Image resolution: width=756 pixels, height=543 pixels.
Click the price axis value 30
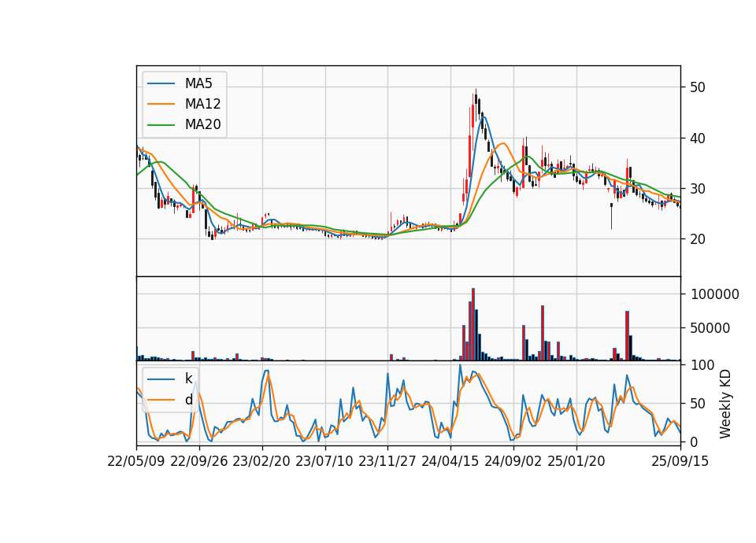(698, 189)
